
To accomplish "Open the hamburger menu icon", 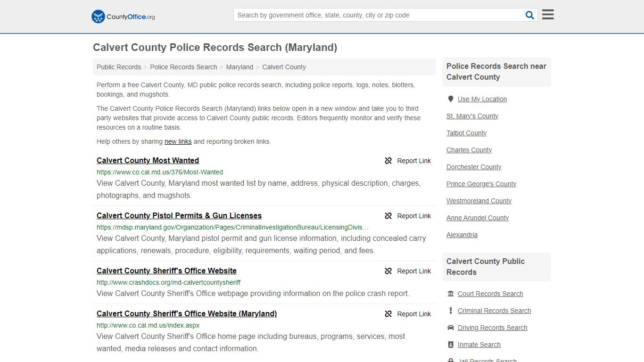I will point(547,14).
